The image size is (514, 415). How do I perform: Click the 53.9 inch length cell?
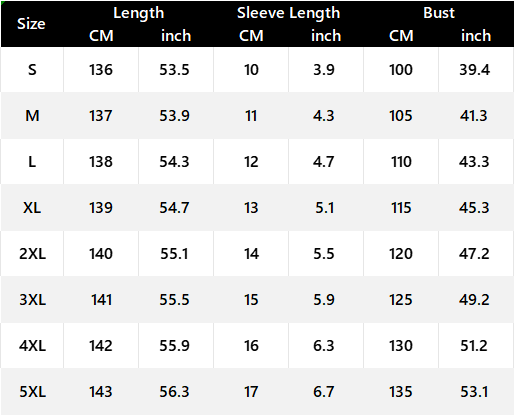click(174, 116)
